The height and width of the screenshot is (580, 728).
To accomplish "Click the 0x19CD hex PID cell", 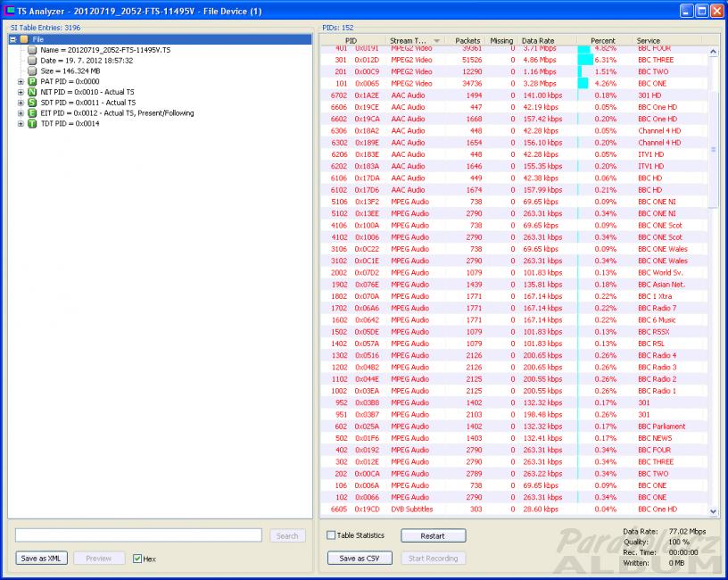I will pyautogui.click(x=367, y=509).
